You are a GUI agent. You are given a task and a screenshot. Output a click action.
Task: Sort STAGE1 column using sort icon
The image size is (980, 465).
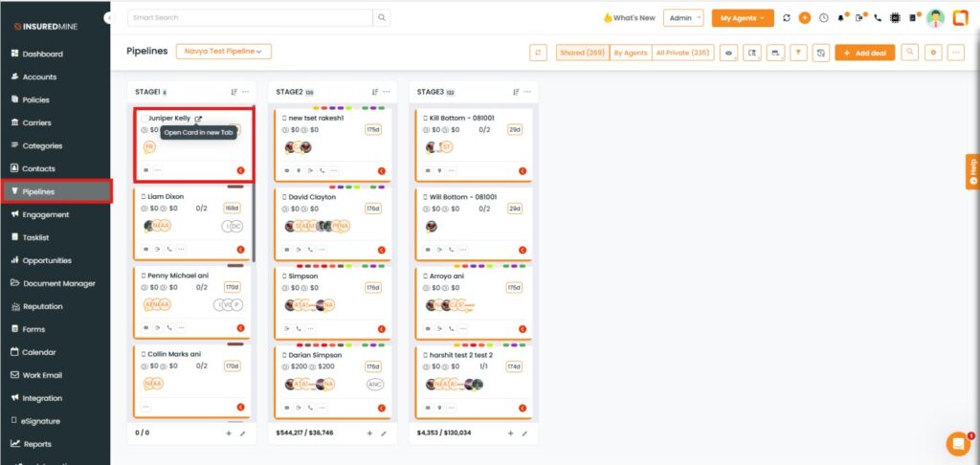(234, 92)
